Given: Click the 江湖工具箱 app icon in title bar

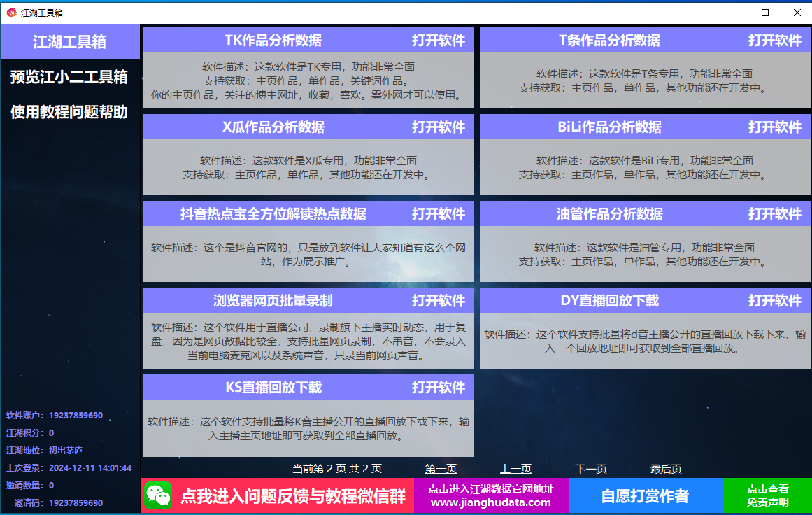Looking at the screenshot, I should point(11,13).
